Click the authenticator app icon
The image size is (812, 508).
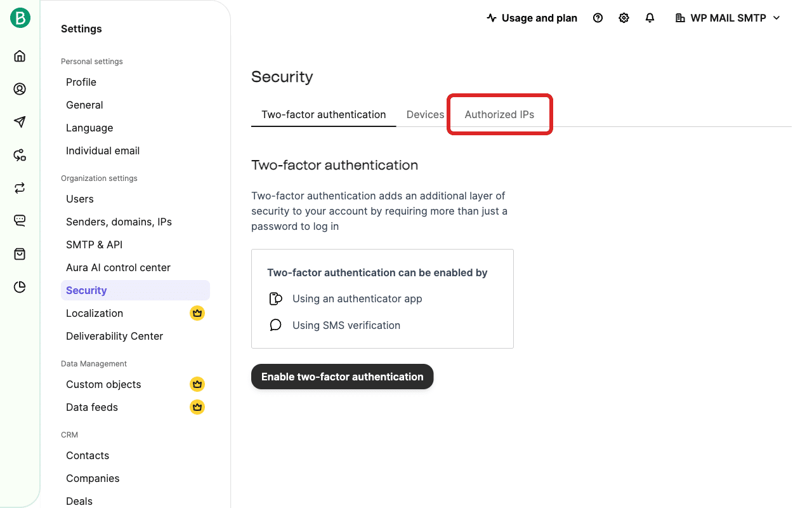275,298
